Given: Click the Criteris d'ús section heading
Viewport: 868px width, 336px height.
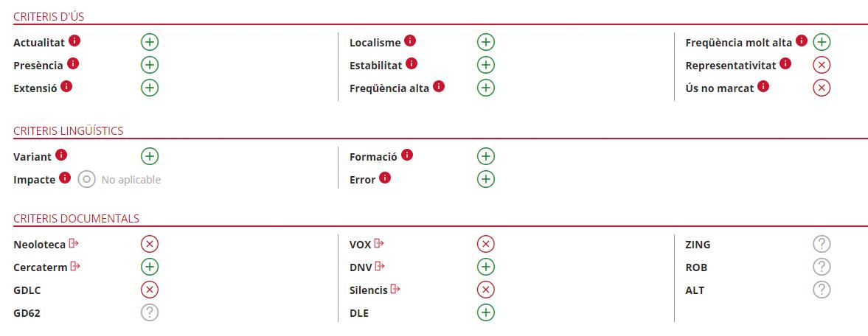Looking at the screenshot, I should (49, 15).
